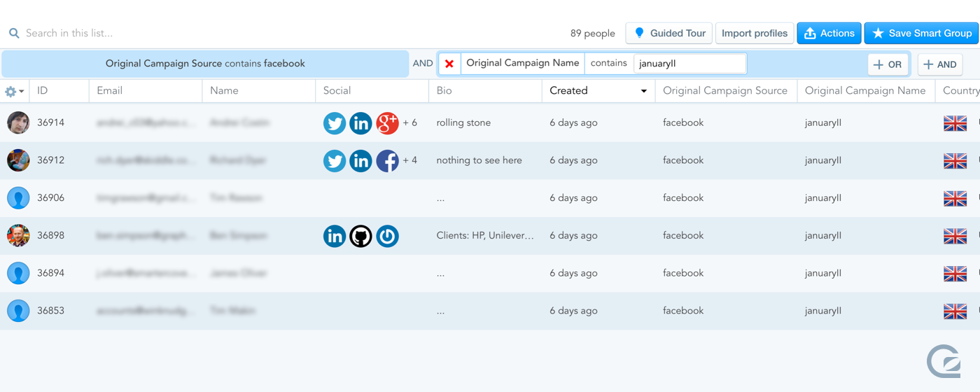Click the search magnifier icon
980x392 pixels.
(14, 33)
